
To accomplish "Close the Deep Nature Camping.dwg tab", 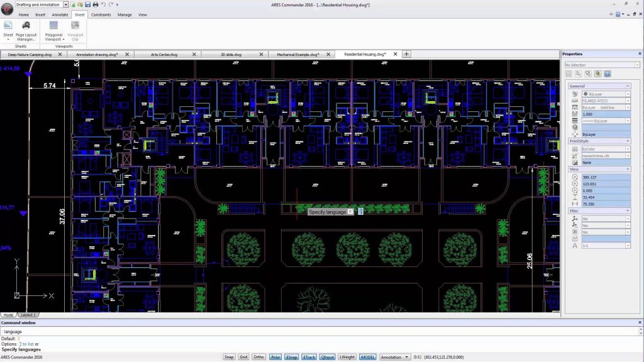I will click(x=60, y=54).
